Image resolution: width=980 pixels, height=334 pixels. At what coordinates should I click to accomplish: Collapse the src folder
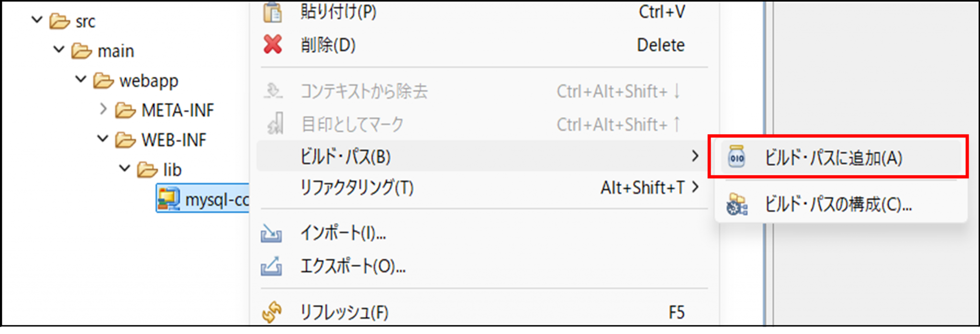[37, 20]
